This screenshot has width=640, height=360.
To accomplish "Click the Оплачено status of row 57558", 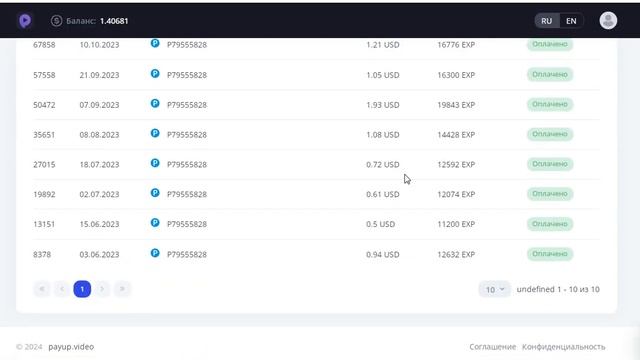I will [x=550, y=74].
